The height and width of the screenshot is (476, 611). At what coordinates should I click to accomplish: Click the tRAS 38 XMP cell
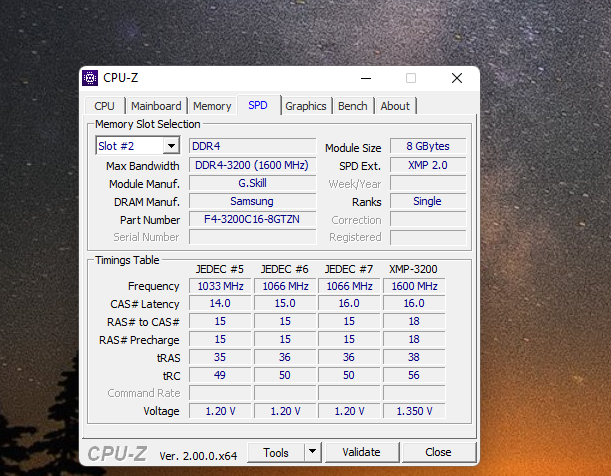point(414,357)
